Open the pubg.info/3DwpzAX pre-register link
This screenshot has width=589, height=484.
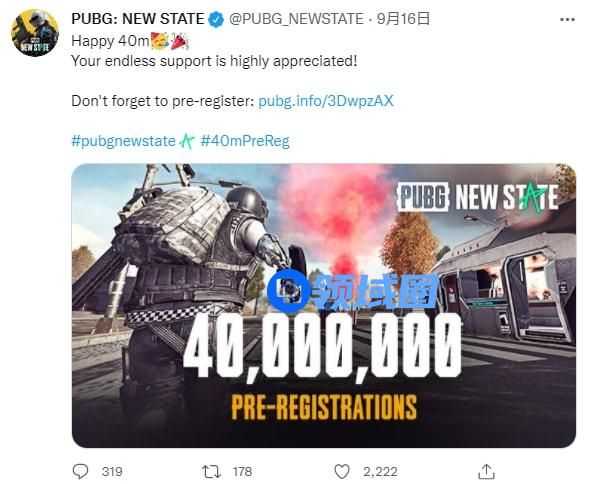(x=326, y=101)
